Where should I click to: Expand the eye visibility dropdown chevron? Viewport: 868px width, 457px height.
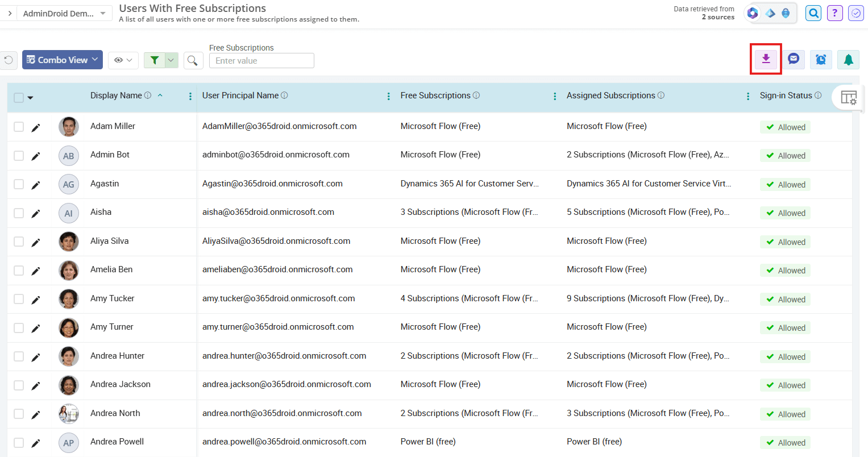click(130, 60)
